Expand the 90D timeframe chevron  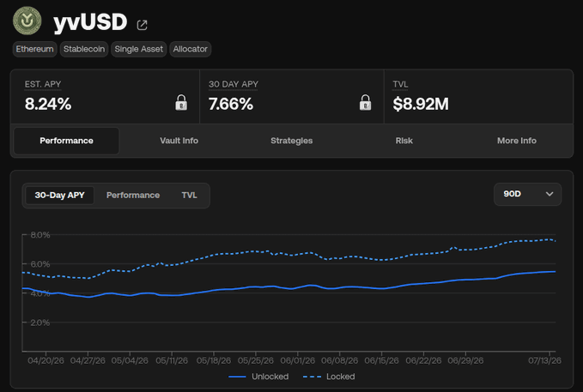pyautogui.click(x=550, y=194)
